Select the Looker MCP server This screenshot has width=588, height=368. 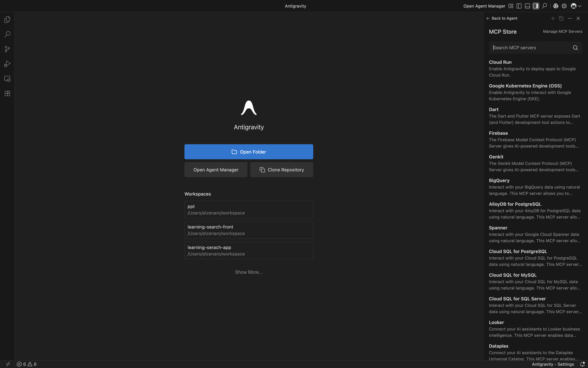point(535,329)
